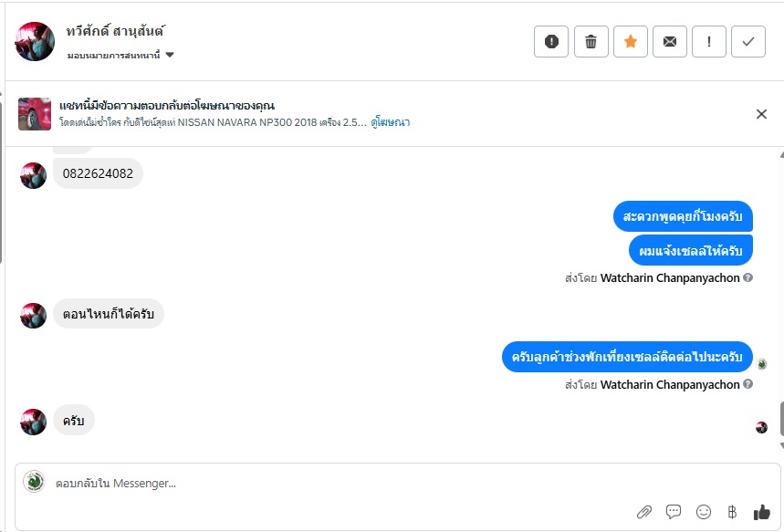784x532 pixels.
Task: Click the ดูโฆษณา link
Action: (x=391, y=122)
